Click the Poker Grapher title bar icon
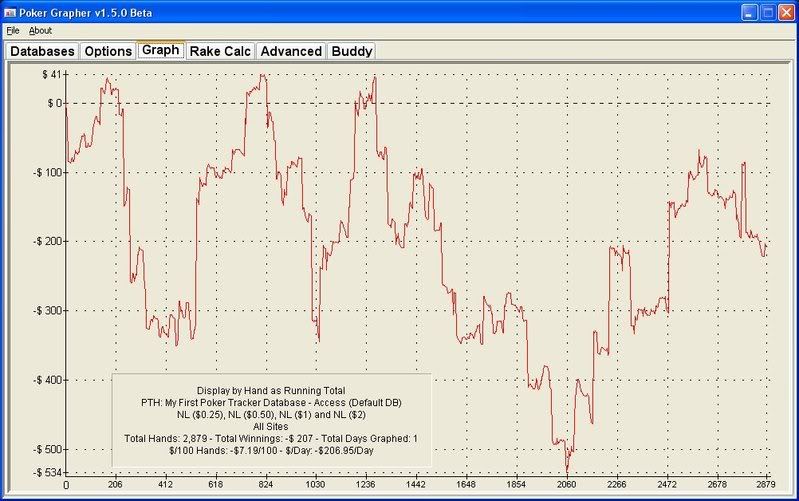 pos(10,12)
